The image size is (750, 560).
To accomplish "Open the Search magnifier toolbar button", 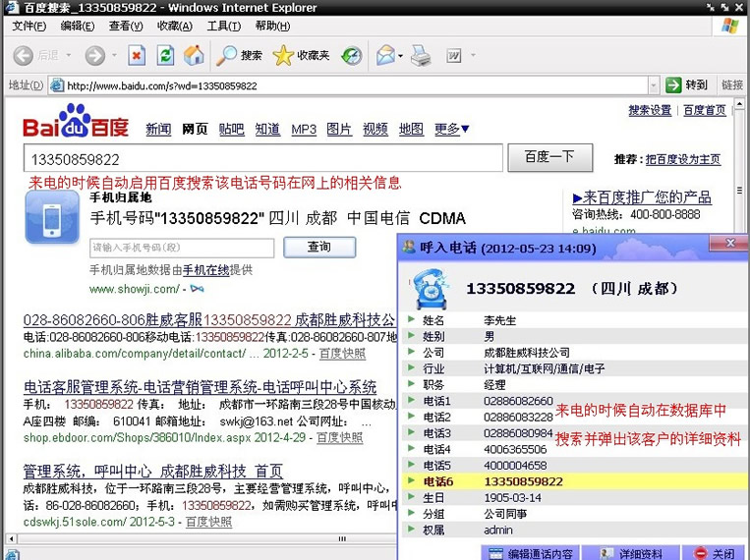I will click(x=239, y=55).
